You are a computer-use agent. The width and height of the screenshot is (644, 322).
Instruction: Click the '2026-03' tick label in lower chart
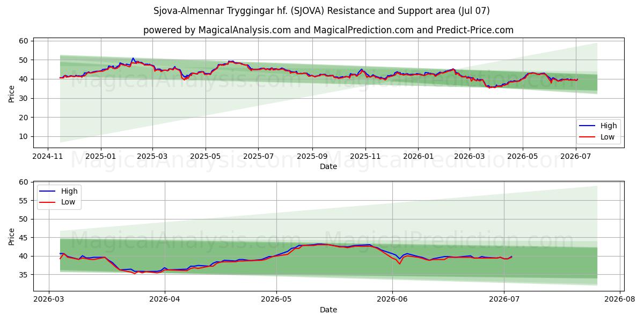49,299
